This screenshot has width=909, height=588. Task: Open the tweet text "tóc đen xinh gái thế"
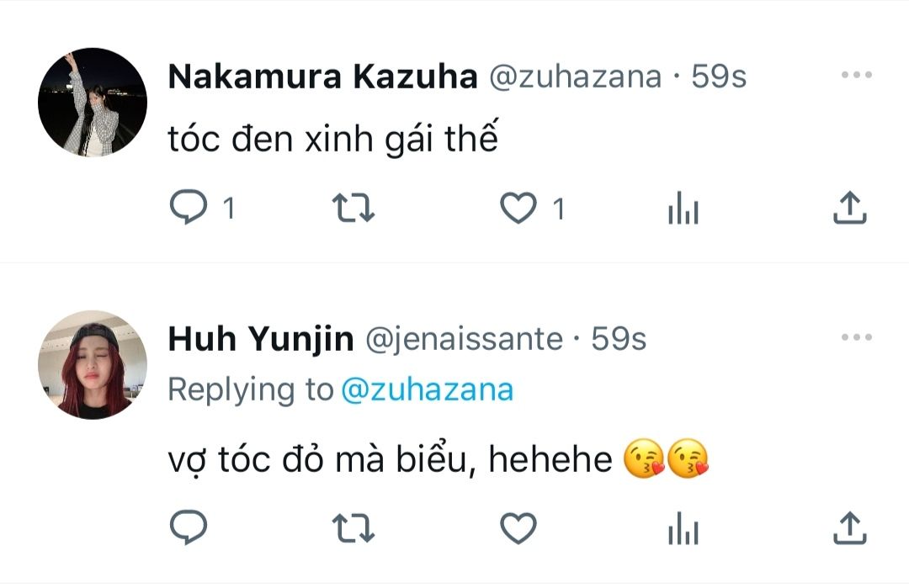(333, 140)
